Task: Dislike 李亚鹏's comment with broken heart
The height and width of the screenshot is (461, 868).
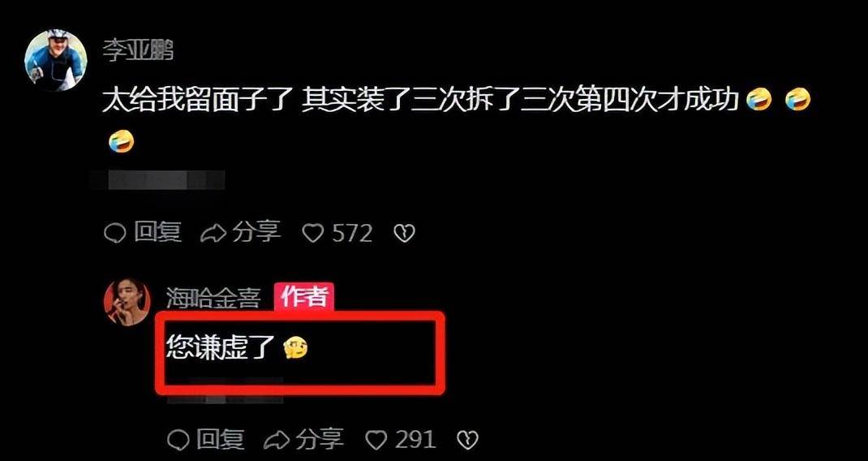Action: click(404, 234)
